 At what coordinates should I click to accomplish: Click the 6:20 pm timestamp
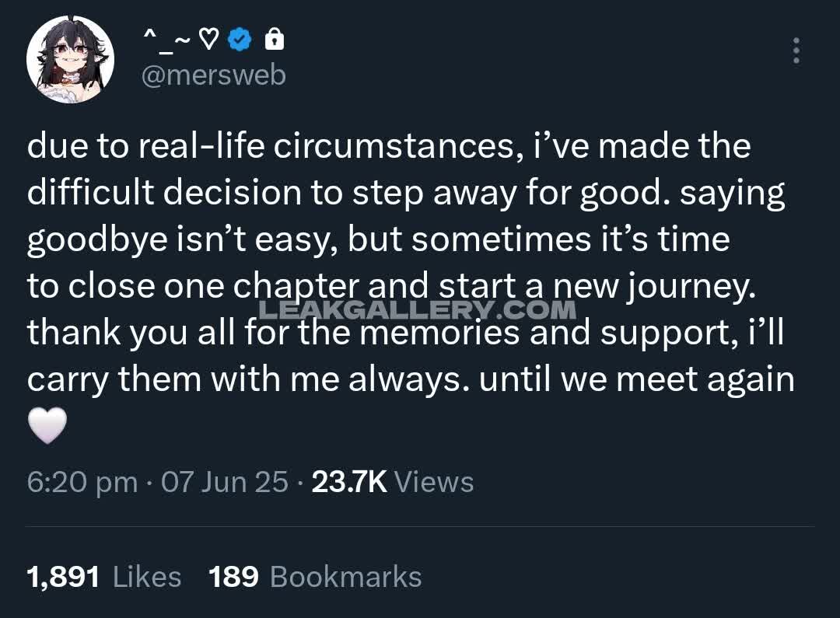[82, 482]
